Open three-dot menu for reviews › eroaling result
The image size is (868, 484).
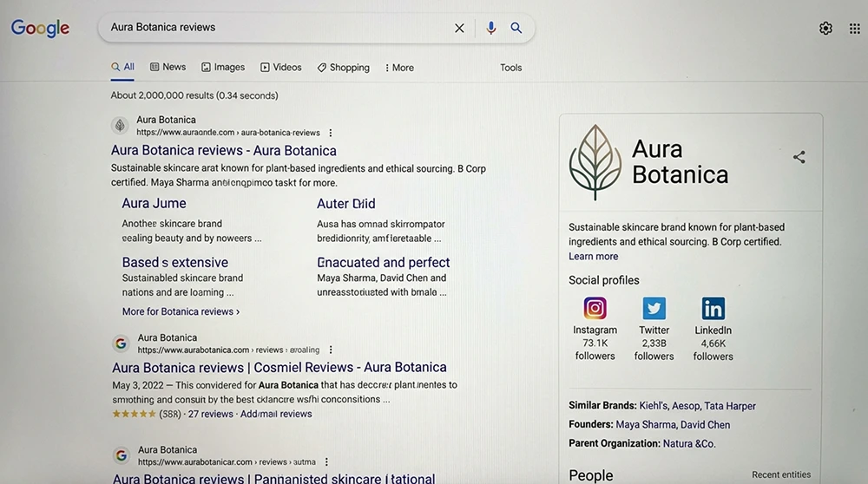point(331,350)
